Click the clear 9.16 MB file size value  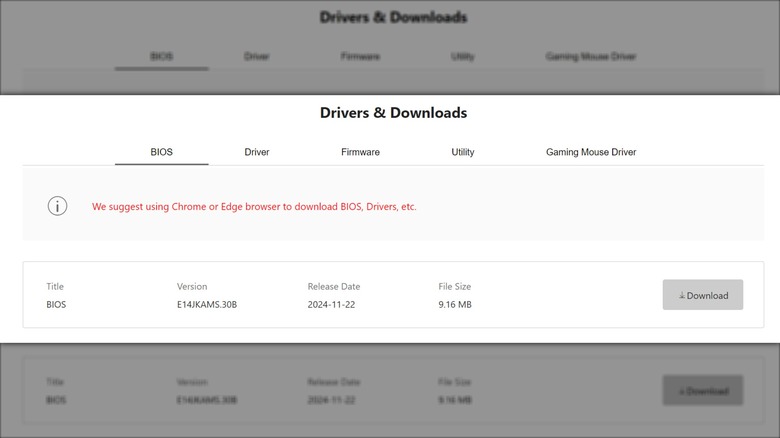[455, 304]
